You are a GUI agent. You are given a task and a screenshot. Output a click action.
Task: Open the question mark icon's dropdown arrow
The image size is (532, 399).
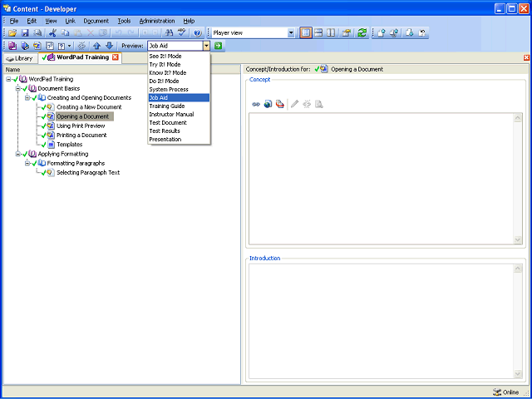(70, 46)
